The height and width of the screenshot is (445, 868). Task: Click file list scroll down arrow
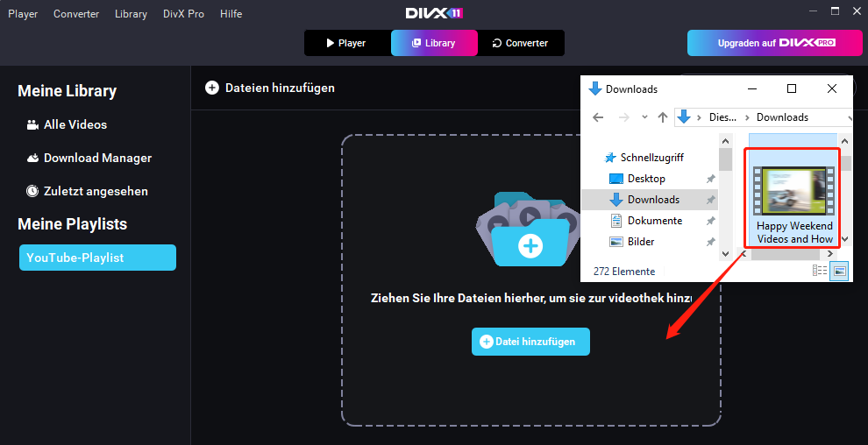pyautogui.click(x=844, y=240)
